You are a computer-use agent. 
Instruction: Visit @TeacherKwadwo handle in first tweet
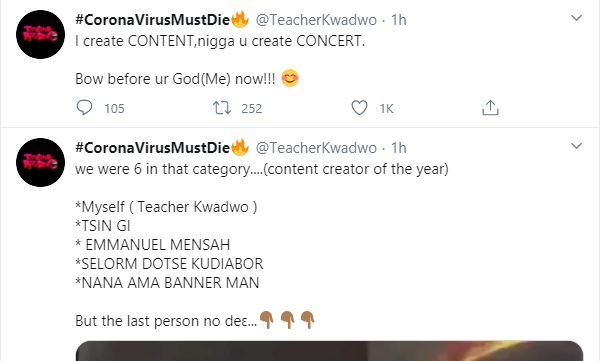click(x=316, y=20)
